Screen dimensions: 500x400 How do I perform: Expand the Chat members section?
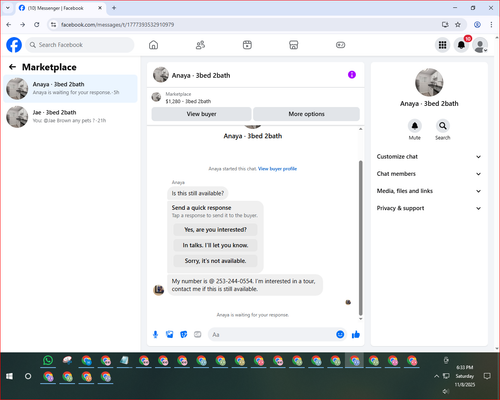429,174
